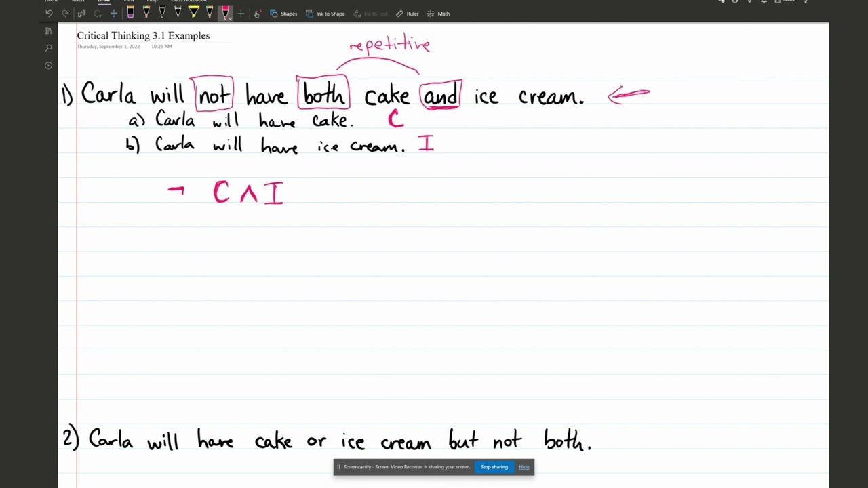Choose the Insert Space tool

click(x=113, y=14)
